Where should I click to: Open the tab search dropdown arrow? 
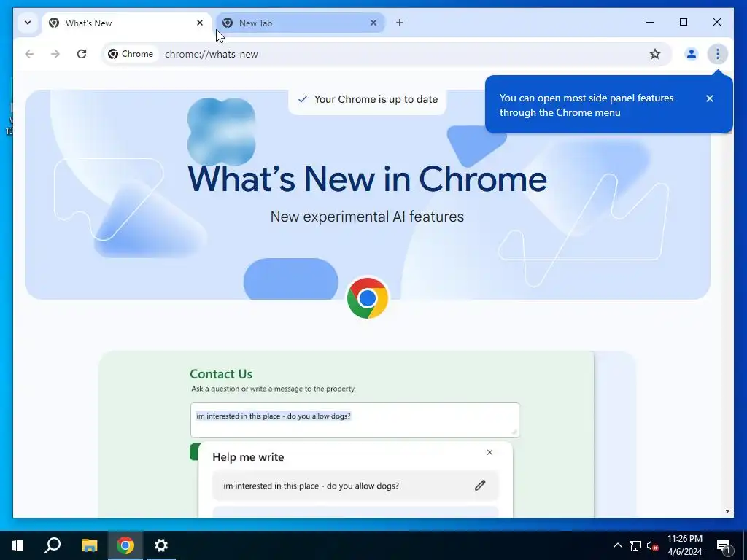pos(28,23)
